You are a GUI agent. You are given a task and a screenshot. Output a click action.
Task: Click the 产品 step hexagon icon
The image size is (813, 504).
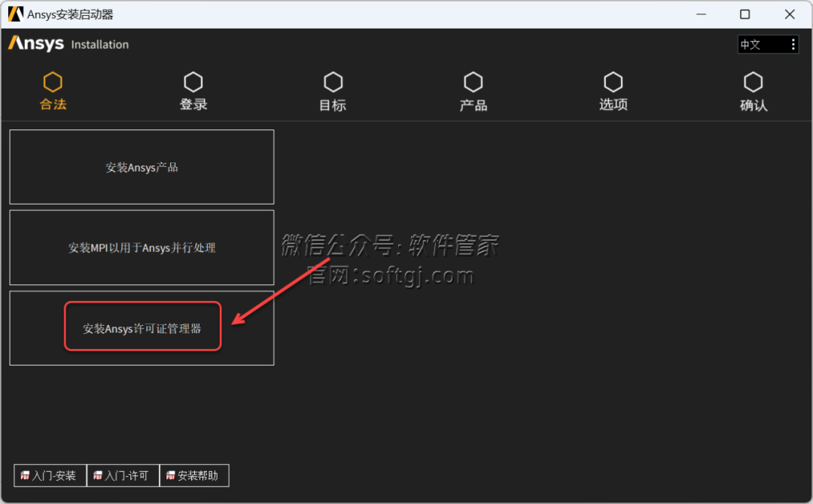pyautogui.click(x=473, y=82)
